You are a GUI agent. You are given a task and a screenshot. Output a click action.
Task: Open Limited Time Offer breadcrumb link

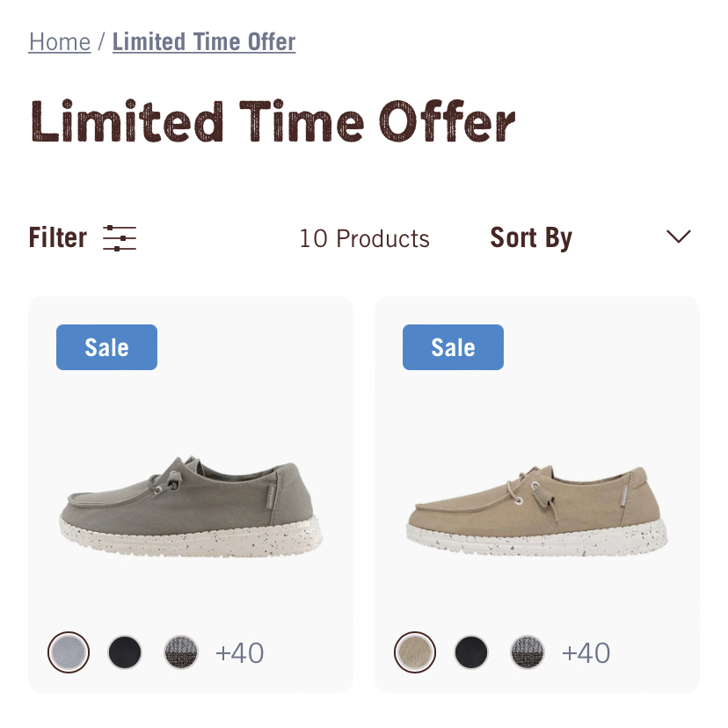(204, 41)
